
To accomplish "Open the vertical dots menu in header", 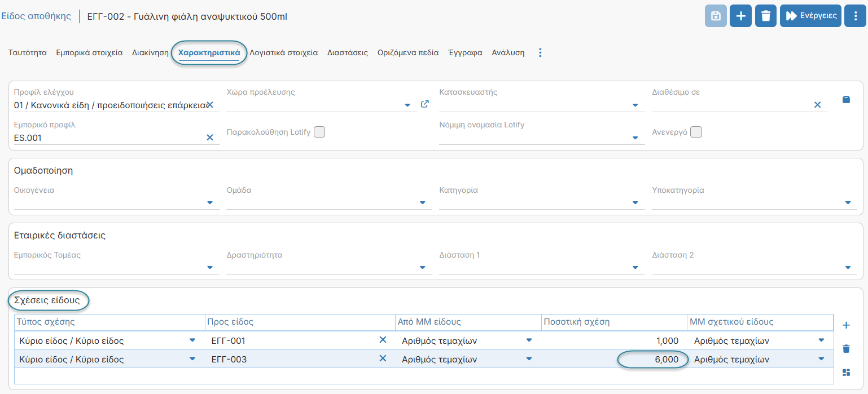I will click(856, 16).
